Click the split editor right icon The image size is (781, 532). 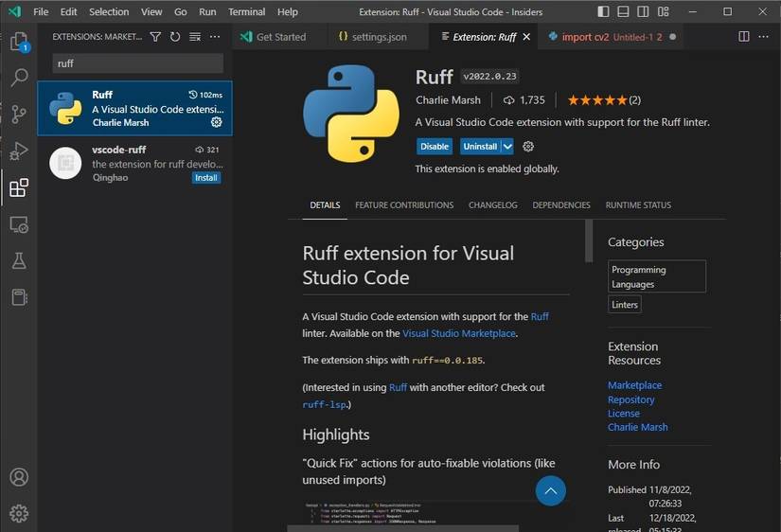(743, 37)
